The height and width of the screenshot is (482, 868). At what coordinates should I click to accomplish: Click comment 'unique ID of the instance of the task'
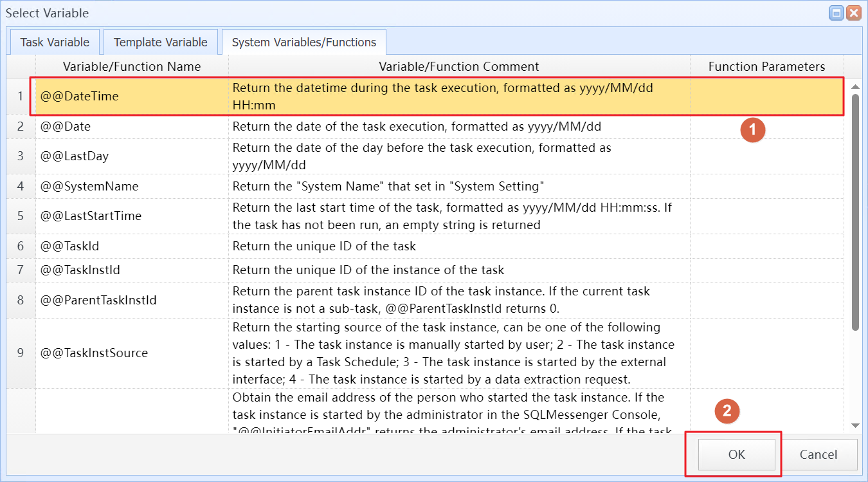point(368,270)
